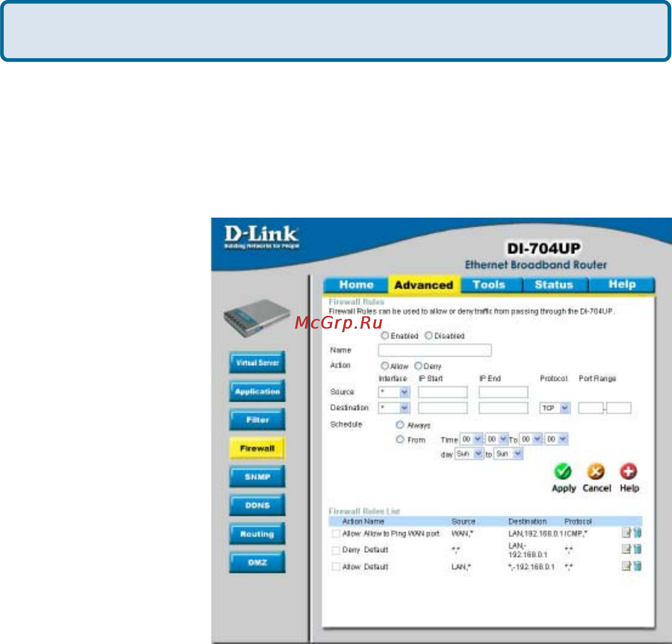Open the Routing page

pos(257,534)
